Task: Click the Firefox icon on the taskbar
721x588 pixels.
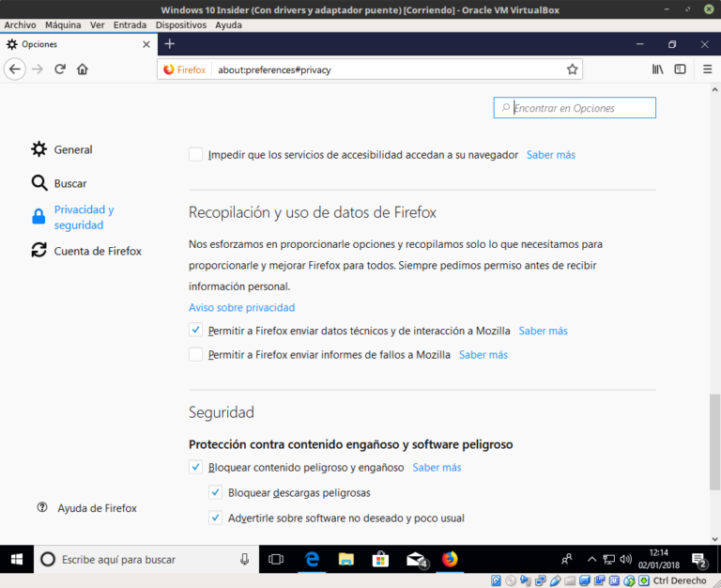Action: point(450,560)
